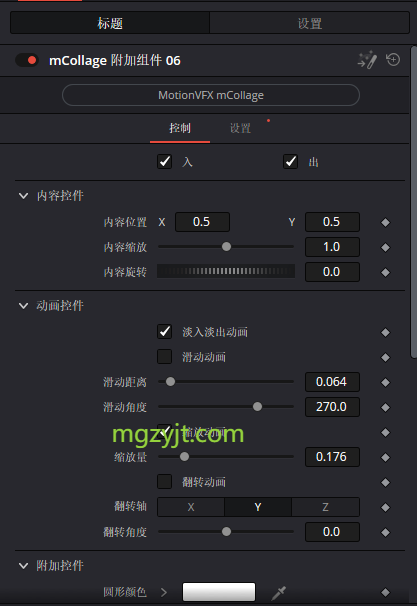Viewport: 417px width, 606px height.
Task: Click the 翻转角度 slider handle
Action: [226, 532]
